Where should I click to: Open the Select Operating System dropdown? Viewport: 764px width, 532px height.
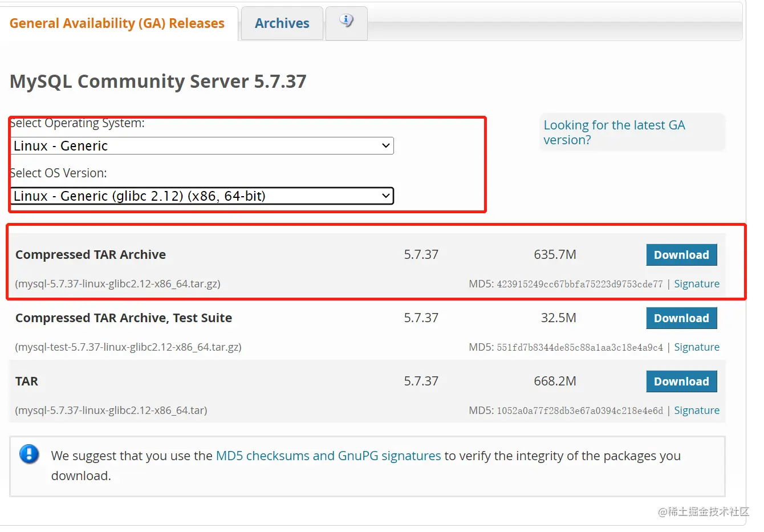pyautogui.click(x=202, y=146)
